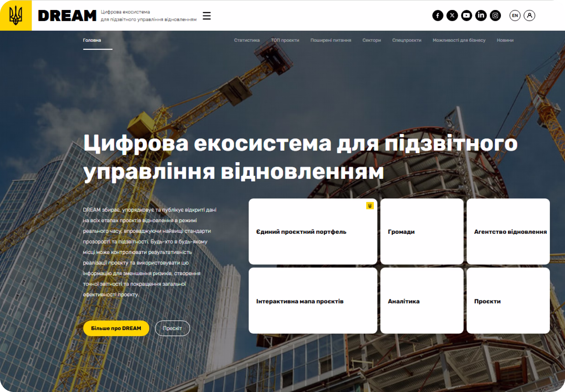Click the Більше про DREAM button

tap(116, 328)
